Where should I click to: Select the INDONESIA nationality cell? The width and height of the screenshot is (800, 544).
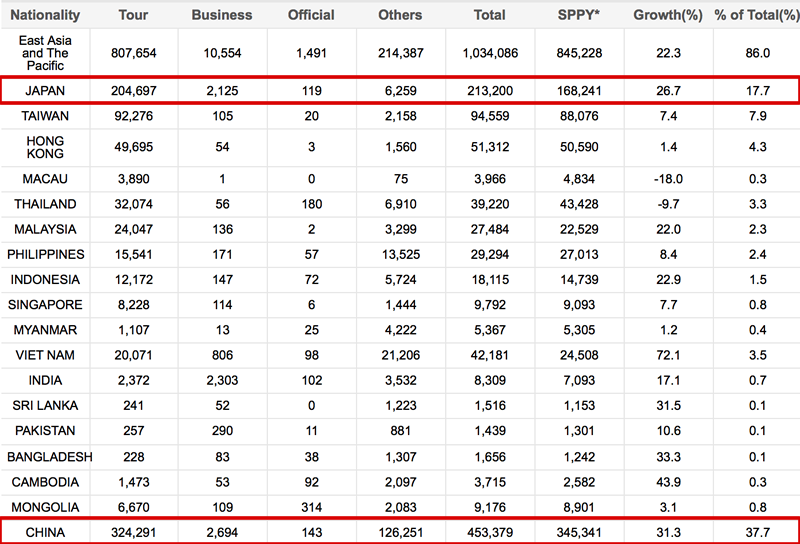(45, 280)
